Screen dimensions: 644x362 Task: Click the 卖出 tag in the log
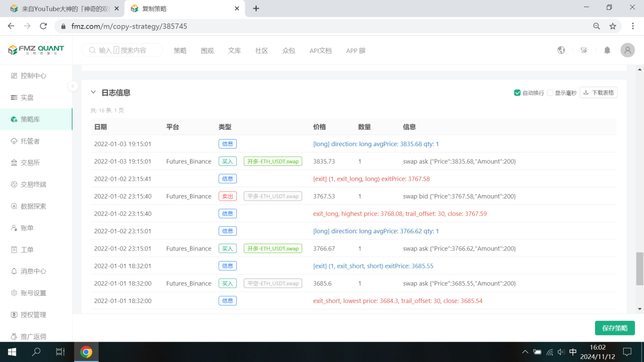pos(227,196)
